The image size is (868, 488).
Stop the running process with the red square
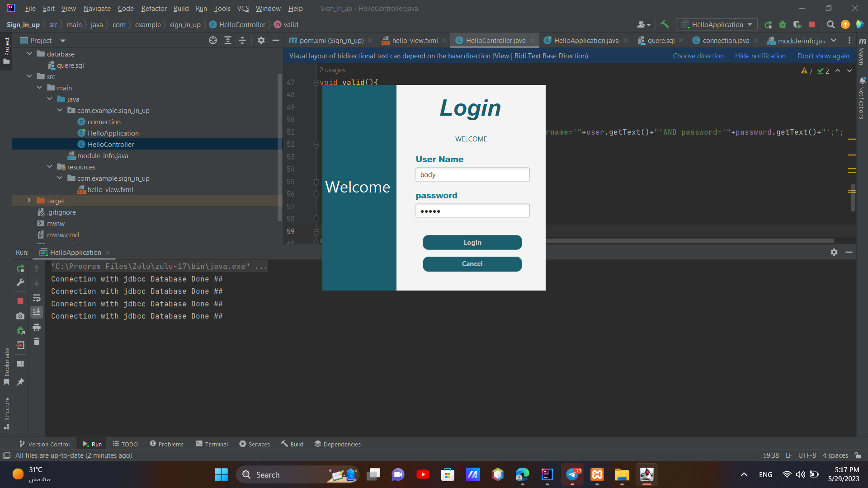(x=812, y=25)
